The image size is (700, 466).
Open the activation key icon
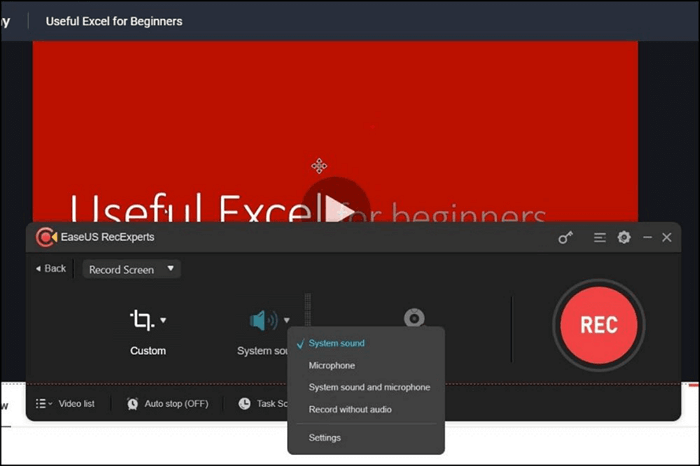click(565, 237)
